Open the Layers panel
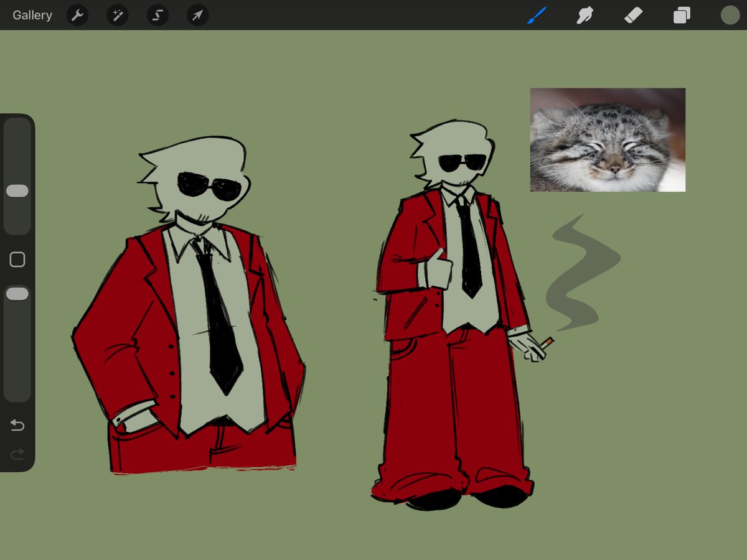The width and height of the screenshot is (747, 560). (x=682, y=15)
